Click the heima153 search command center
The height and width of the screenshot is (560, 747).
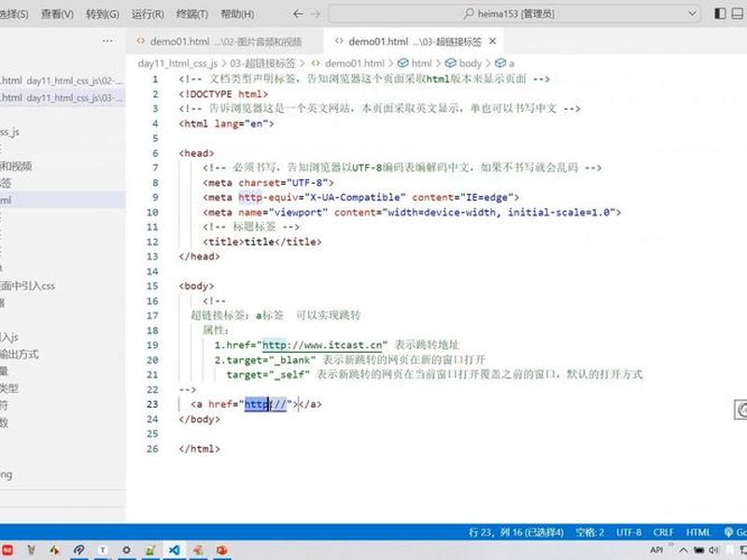tap(514, 14)
